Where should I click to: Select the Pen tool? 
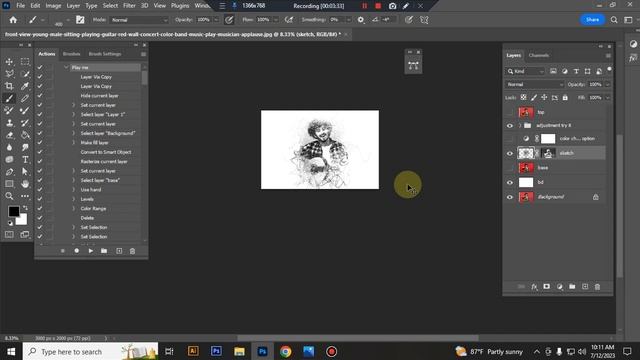9,172
